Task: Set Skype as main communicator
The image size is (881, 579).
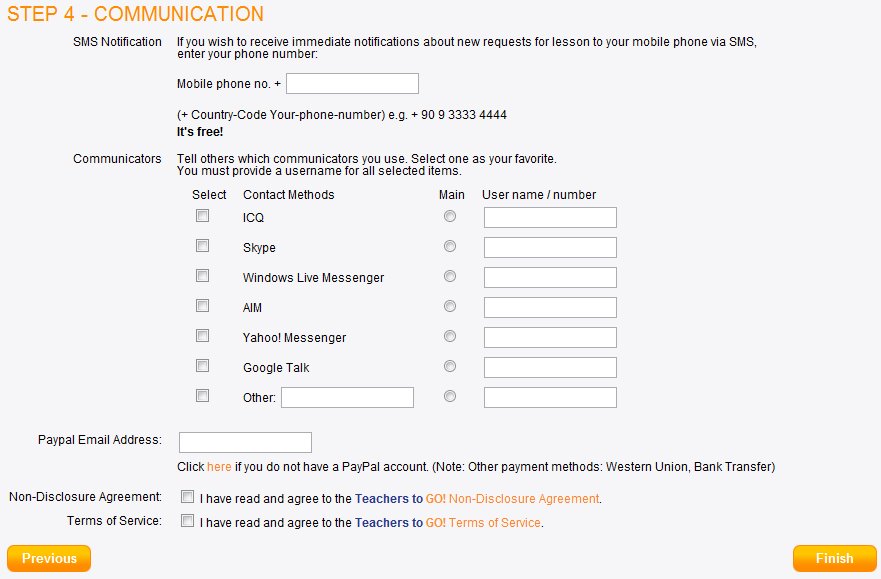Action: [x=449, y=246]
